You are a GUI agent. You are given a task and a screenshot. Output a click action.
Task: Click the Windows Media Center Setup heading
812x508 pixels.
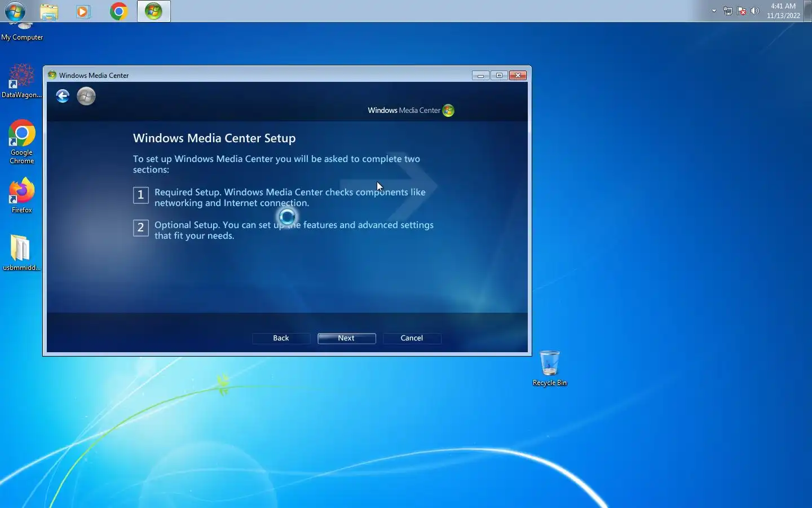(214, 138)
